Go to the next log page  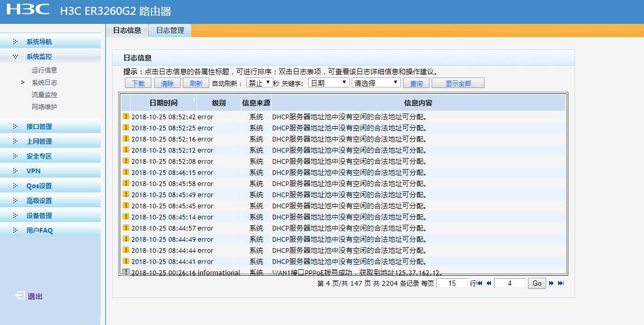(551, 284)
